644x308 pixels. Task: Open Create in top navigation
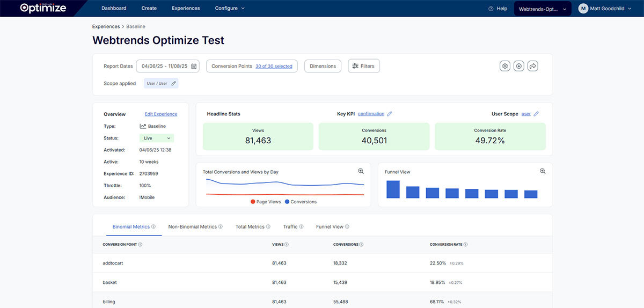tap(149, 9)
